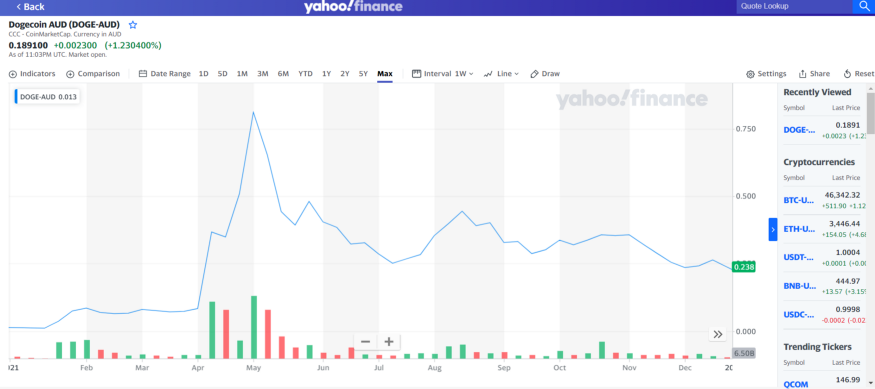The height and width of the screenshot is (389, 875).
Task: Collapse the right sidebar using blue arrow
Action: click(773, 229)
